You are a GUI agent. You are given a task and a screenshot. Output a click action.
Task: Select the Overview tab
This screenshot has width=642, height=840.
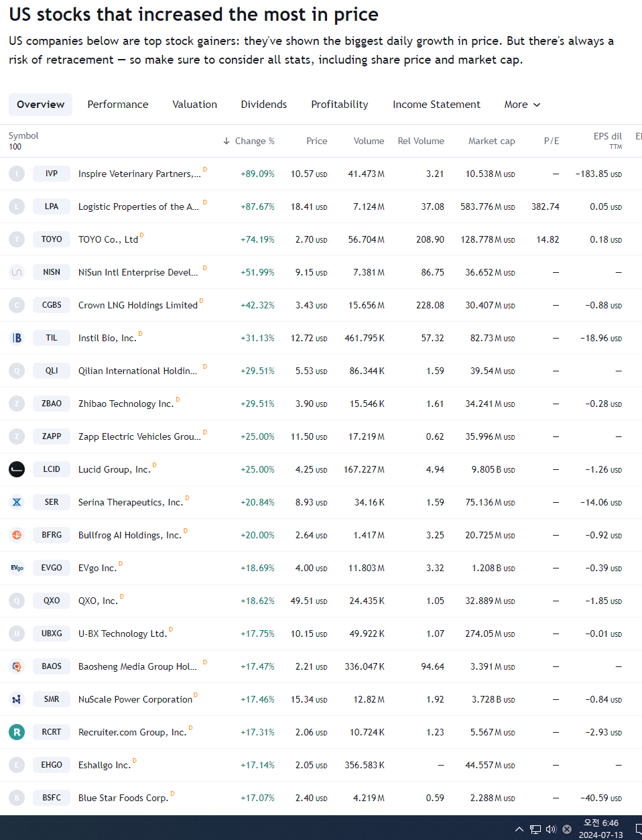pos(40,105)
